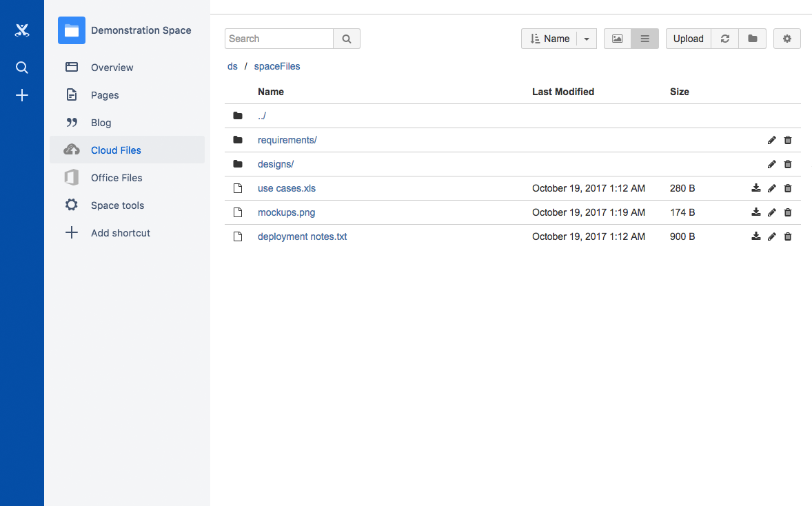The image size is (812, 506).
Task: Click the search magnifier button beside the search field
Action: [347, 39]
